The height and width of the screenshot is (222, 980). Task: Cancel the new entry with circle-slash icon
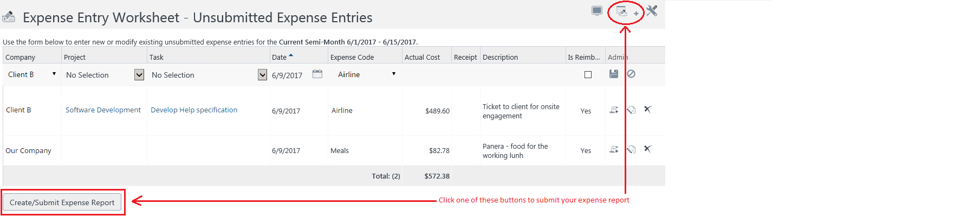[631, 74]
